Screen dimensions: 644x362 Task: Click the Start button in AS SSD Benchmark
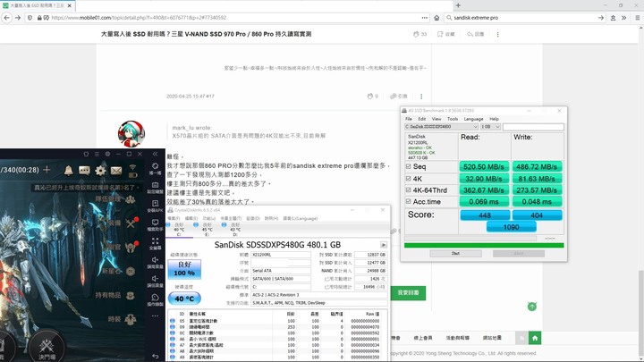click(x=455, y=254)
